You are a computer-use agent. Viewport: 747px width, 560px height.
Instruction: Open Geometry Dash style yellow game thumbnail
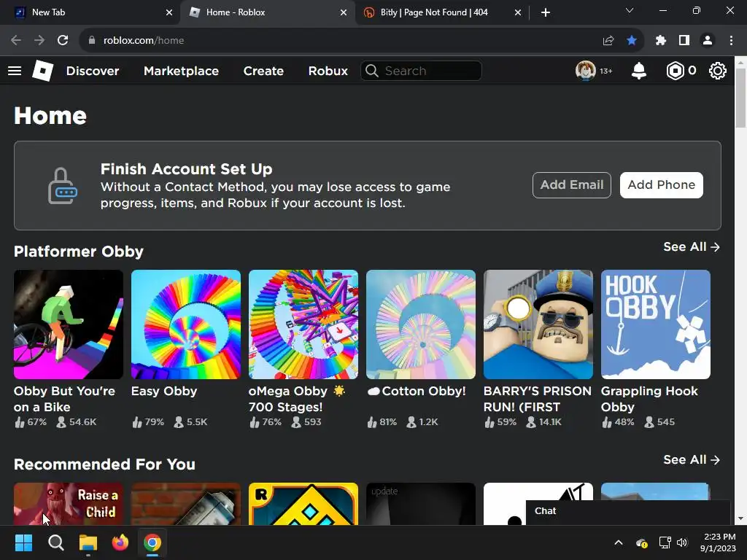pyautogui.click(x=303, y=504)
